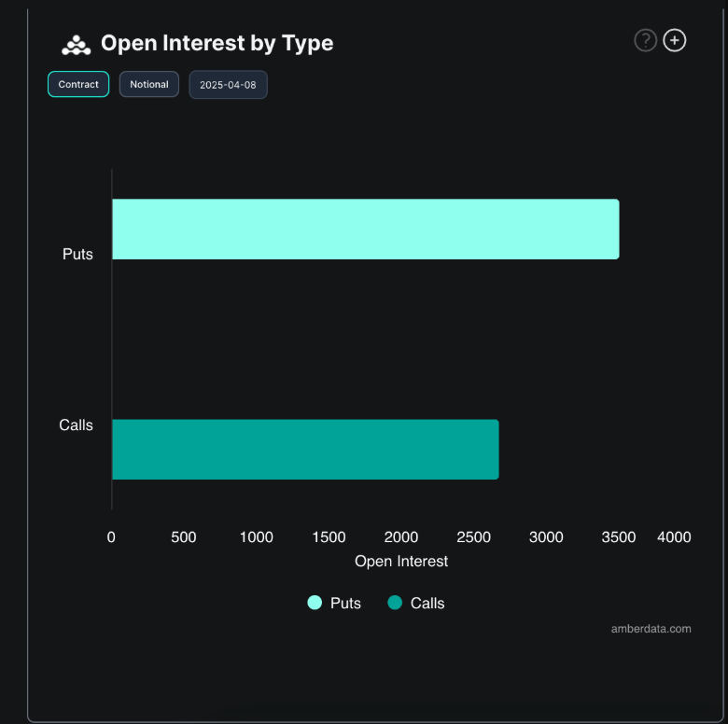
Task: Click the Amberdata logo icon
Action: pos(76,44)
